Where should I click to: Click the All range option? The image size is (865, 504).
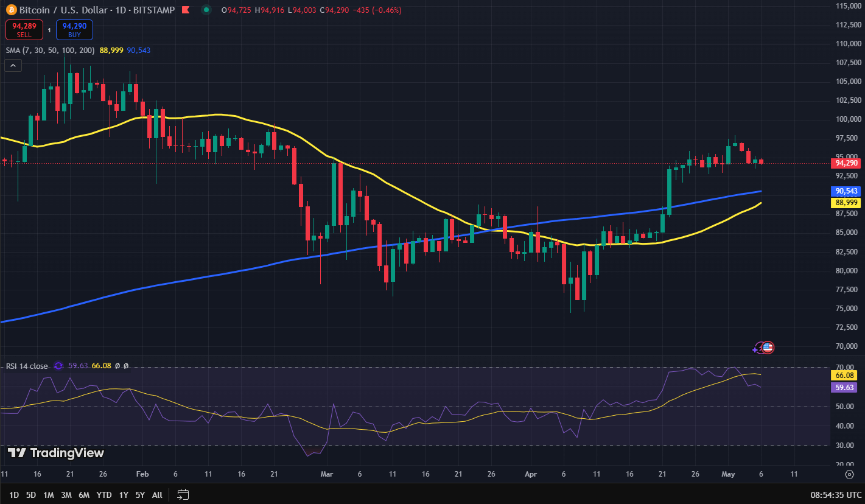tap(156, 495)
